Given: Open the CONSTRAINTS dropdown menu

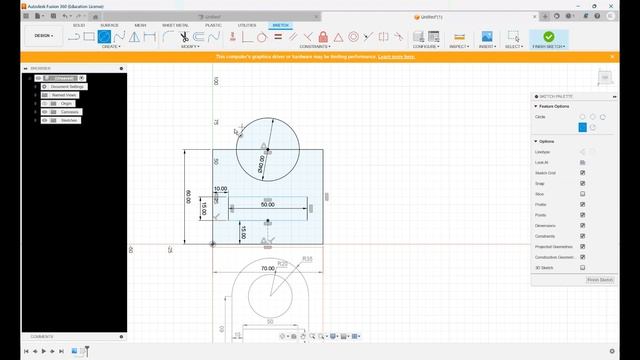Looking at the screenshot, I should click(315, 47).
